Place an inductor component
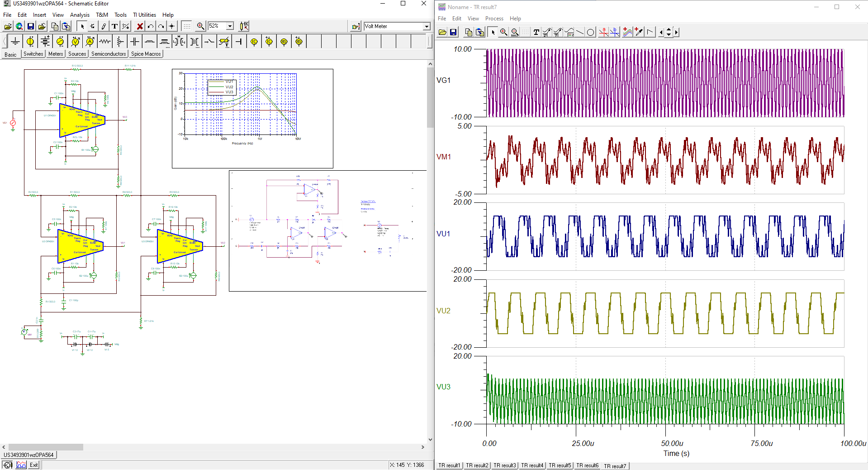This screenshot has width=868, height=470. 150,42
